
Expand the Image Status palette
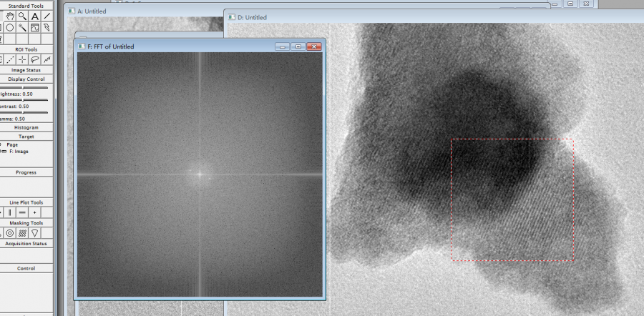[x=26, y=70]
